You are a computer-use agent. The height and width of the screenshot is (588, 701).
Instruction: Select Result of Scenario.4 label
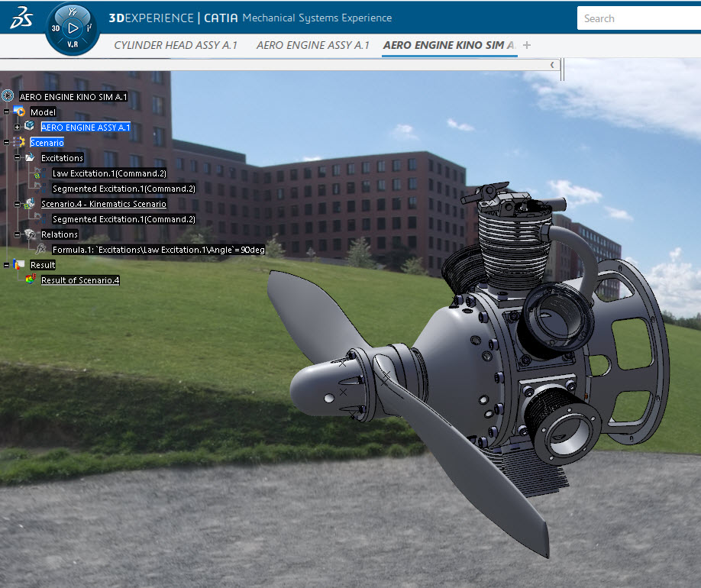pos(80,280)
